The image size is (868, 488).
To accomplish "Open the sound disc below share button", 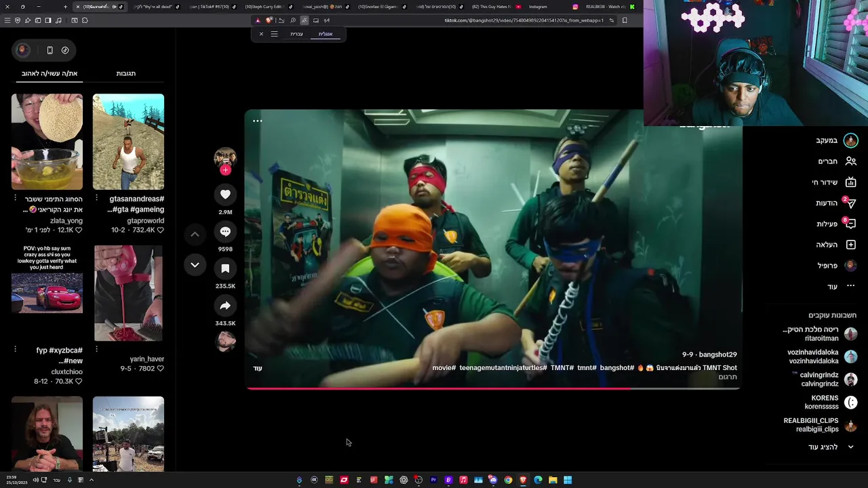I will point(225,342).
